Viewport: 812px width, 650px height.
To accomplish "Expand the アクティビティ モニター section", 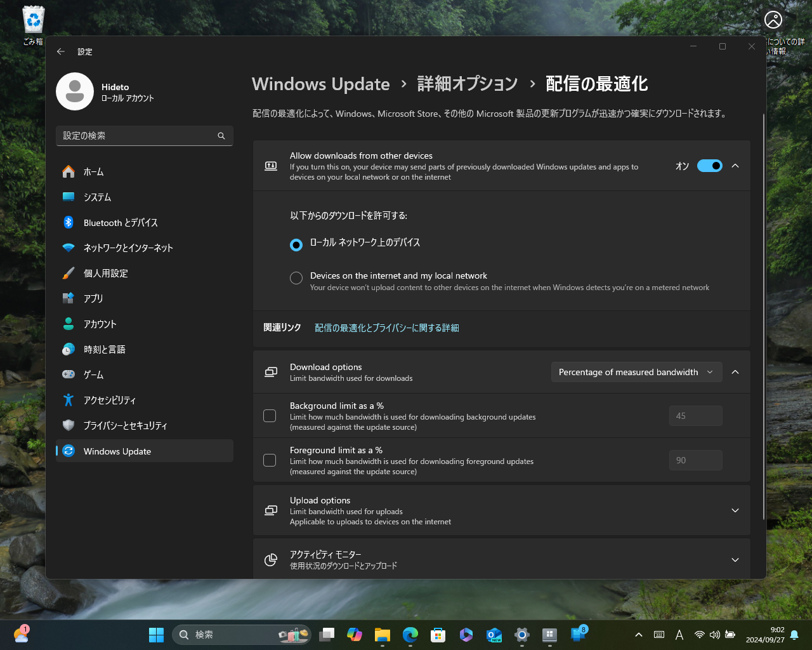I will (x=735, y=560).
